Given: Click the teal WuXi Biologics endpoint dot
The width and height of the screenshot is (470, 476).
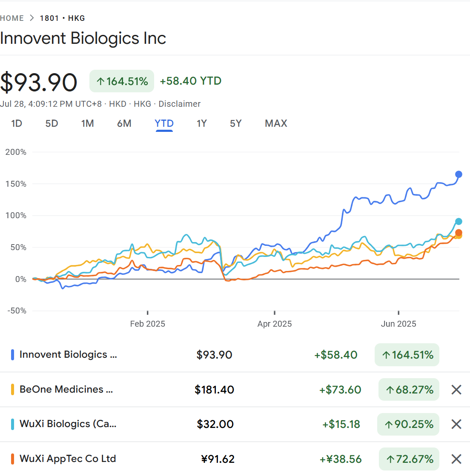Looking at the screenshot, I should pyautogui.click(x=459, y=221).
